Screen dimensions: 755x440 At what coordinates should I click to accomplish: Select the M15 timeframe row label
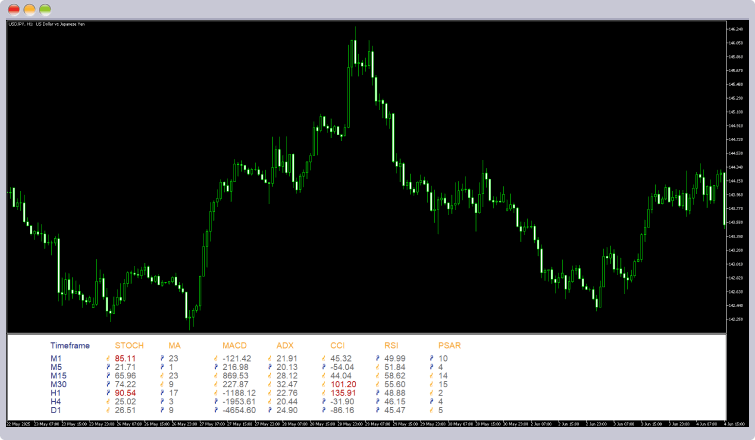[58, 376]
